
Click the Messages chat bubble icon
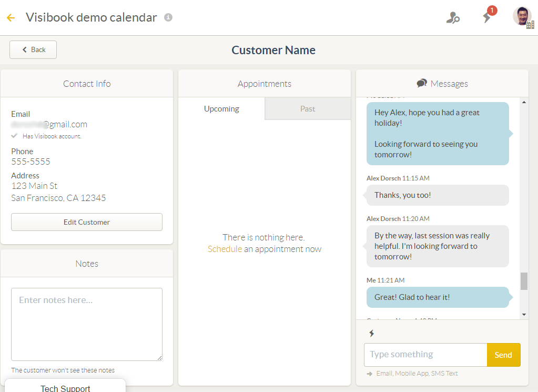(x=422, y=84)
